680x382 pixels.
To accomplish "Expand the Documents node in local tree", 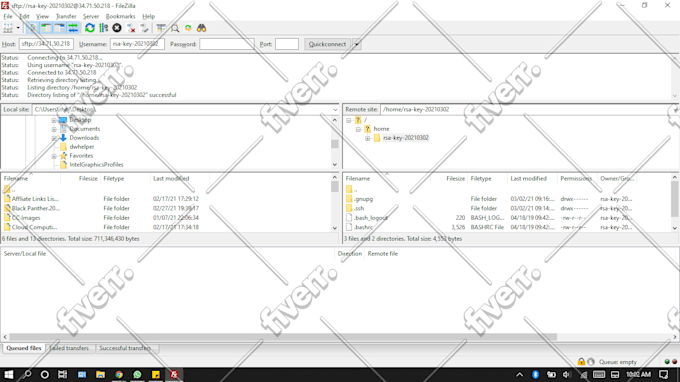I will point(54,129).
